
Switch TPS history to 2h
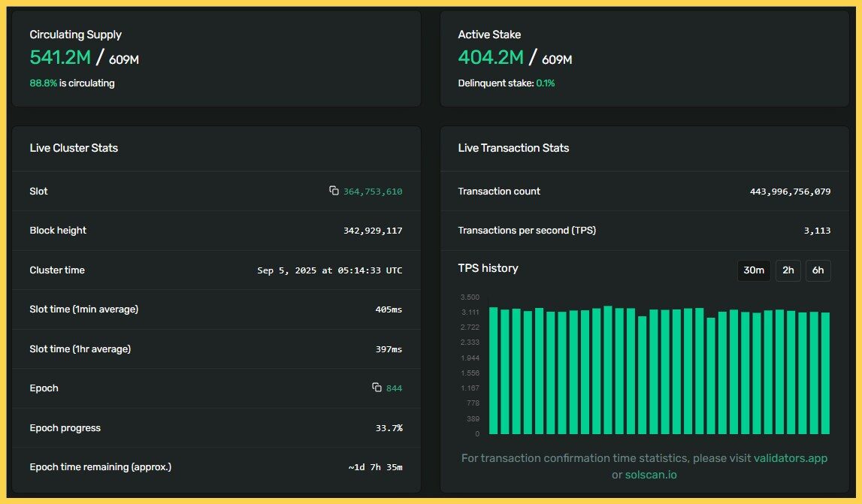point(788,270)
